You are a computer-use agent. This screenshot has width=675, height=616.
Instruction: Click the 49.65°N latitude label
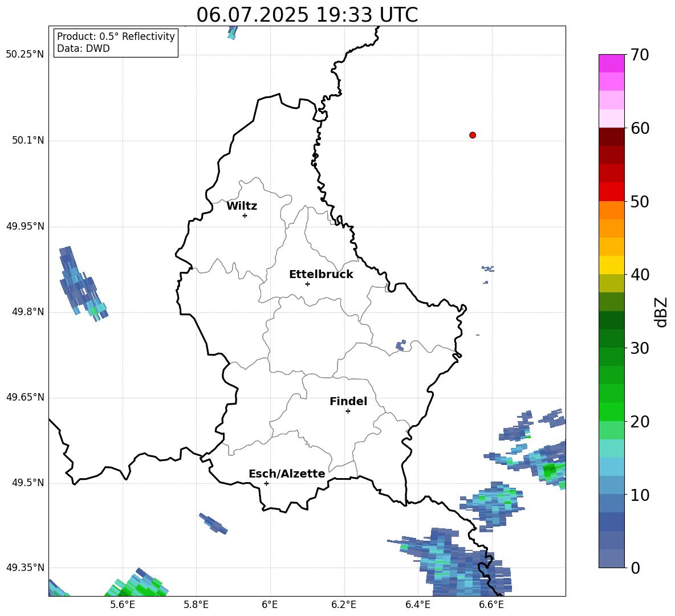[25, 397]
